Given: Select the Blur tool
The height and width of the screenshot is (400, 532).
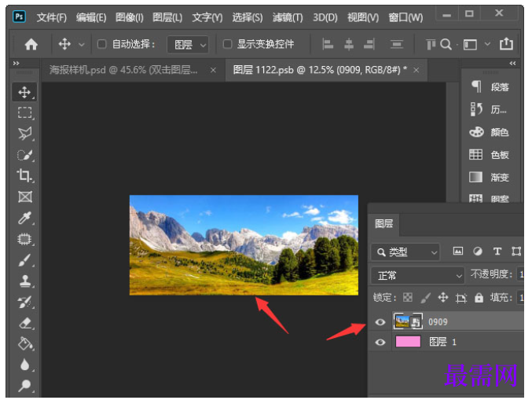Looking at the screenshot, I should pos(25,365).
